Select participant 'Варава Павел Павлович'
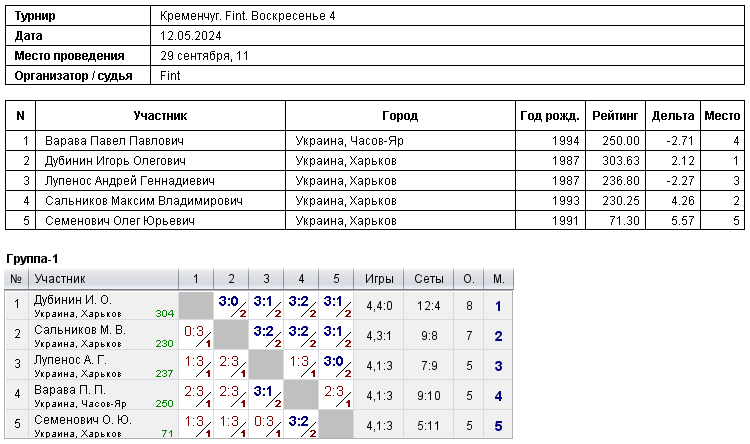Screen dimensions: 750x444 114,141
